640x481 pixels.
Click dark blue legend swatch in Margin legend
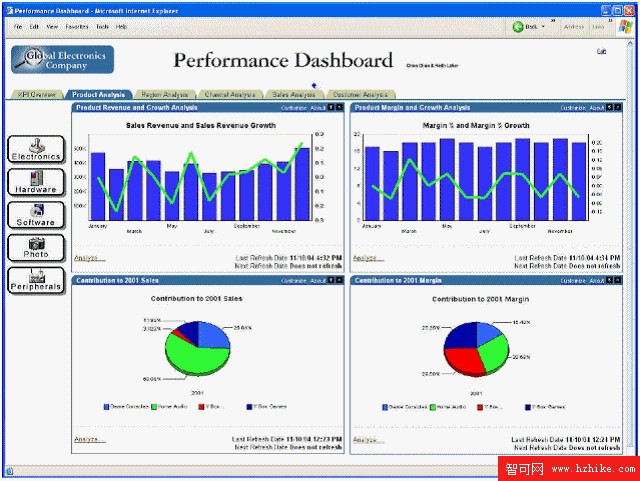(x=528, y=407)
